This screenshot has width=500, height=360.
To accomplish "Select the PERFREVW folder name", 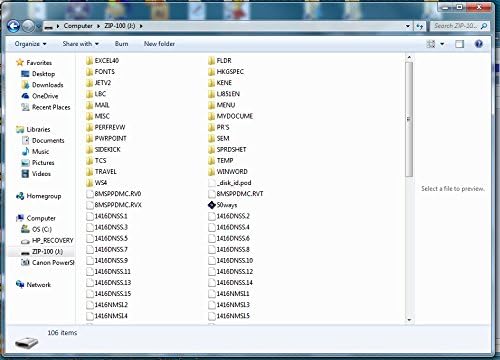I will [x=110, y=127].
